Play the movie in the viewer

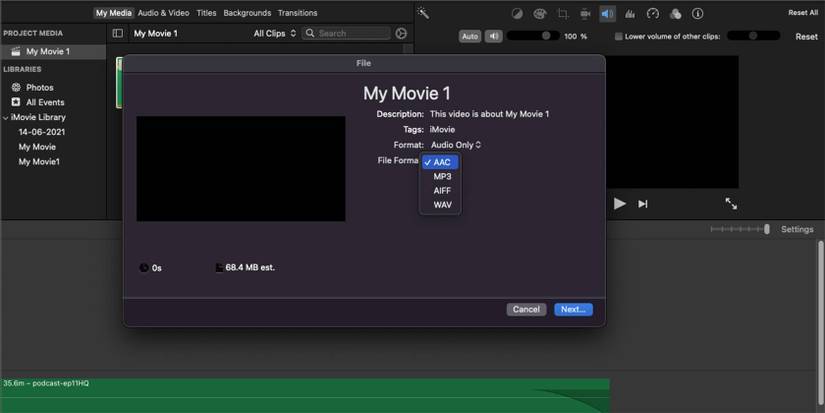click(x=620, y=204)
